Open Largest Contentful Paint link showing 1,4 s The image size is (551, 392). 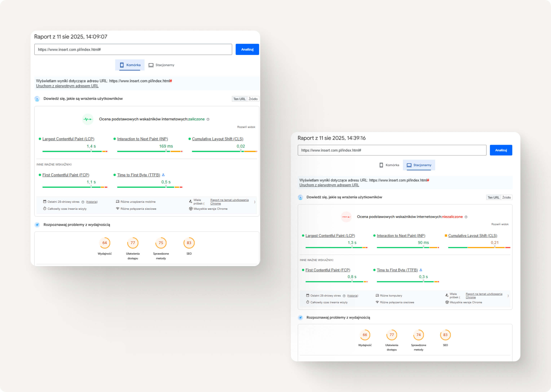68,139
